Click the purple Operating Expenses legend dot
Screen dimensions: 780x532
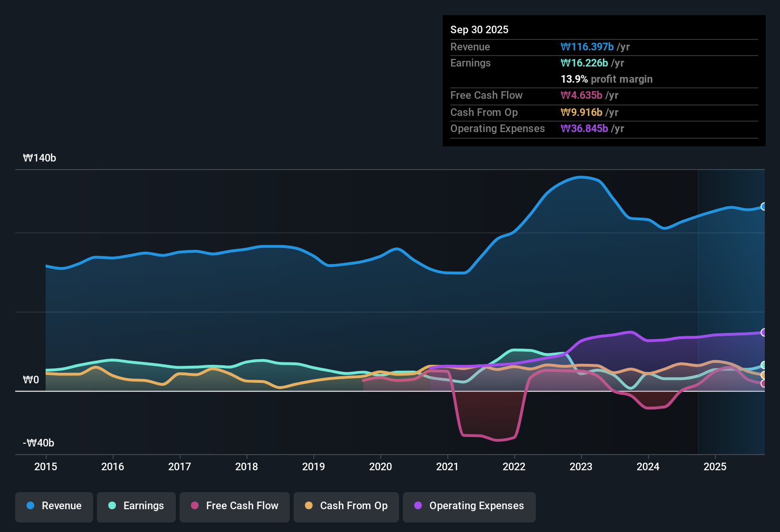pyautogui.click(x=418, y=506)
